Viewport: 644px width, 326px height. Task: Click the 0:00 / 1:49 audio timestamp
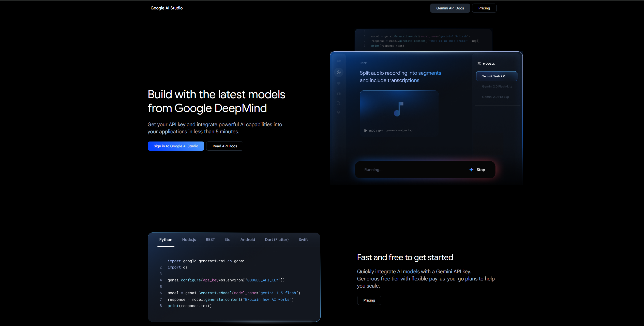[x=376, y=131]
